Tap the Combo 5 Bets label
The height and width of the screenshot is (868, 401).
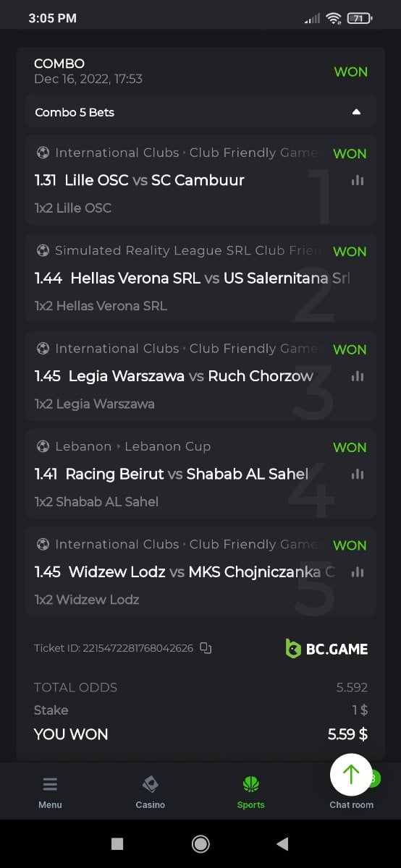pyautogui.click(x=75, y=112)
